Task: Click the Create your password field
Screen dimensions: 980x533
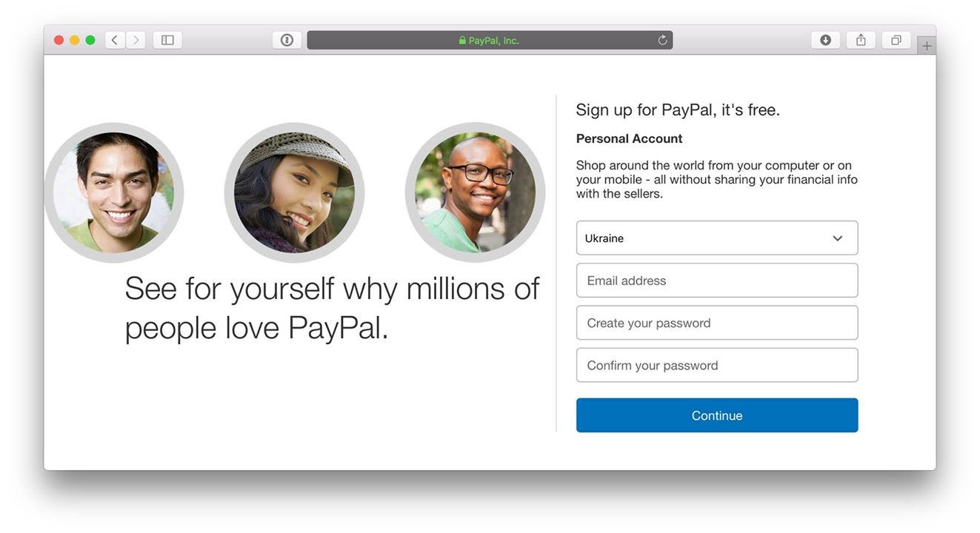Action: click(x=717, y=323)
